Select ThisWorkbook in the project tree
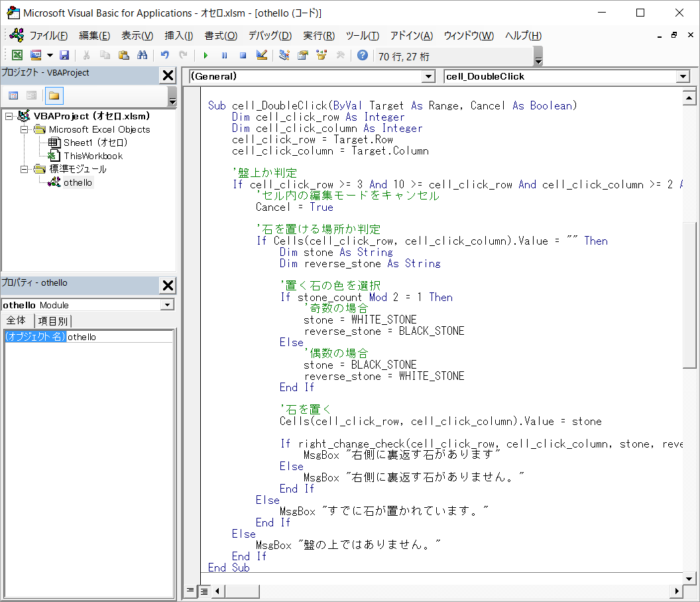The width and height of the screenshot is (700, 602). (93, 156)
